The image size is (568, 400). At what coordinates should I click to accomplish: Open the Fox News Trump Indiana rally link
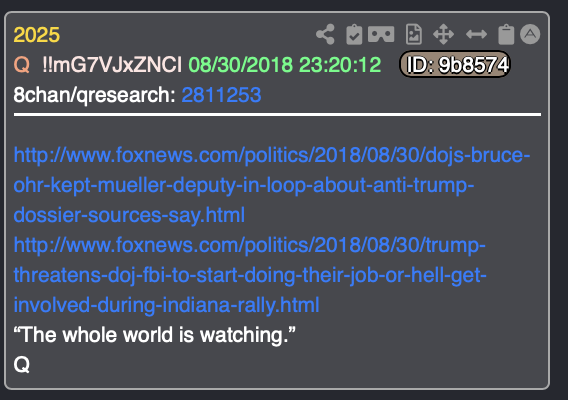pyautogui.click(x=250, y=275)
